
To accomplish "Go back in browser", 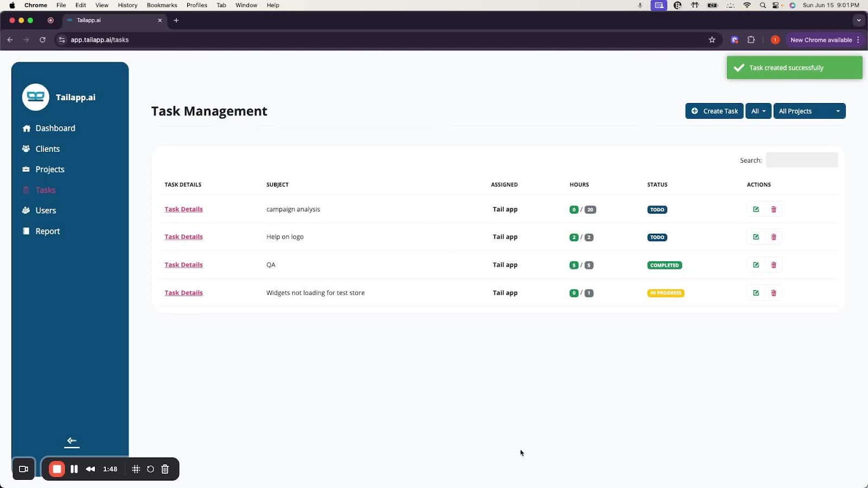I will [x=10, y=40].
